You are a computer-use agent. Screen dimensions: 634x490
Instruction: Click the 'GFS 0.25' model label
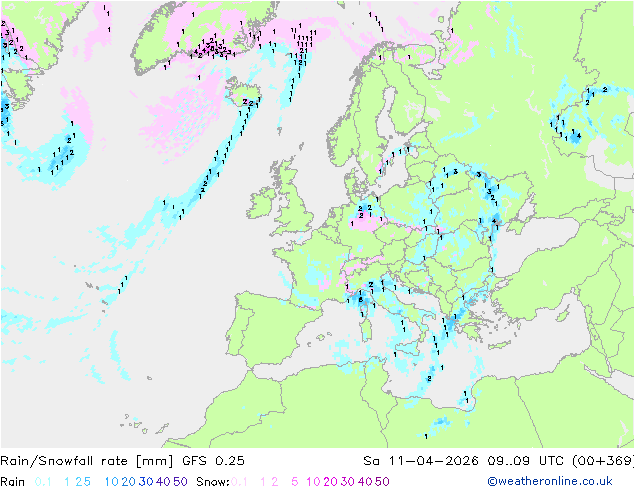[213, 461]
